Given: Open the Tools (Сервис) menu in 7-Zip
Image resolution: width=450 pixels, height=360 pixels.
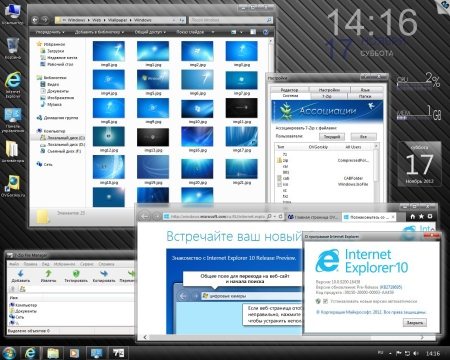Looking at the screenshot, I should pyautogui.click(x=87, y=264).
